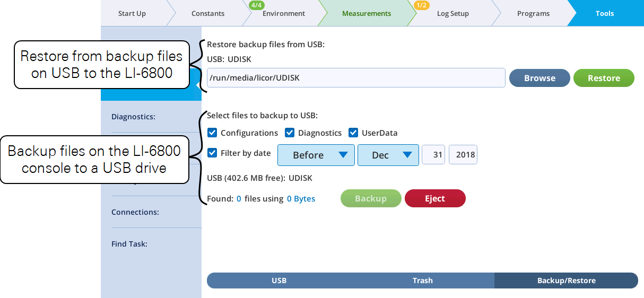Click the USB path input field
Viewport: 644px width, 298px height.
coord(355,78)
